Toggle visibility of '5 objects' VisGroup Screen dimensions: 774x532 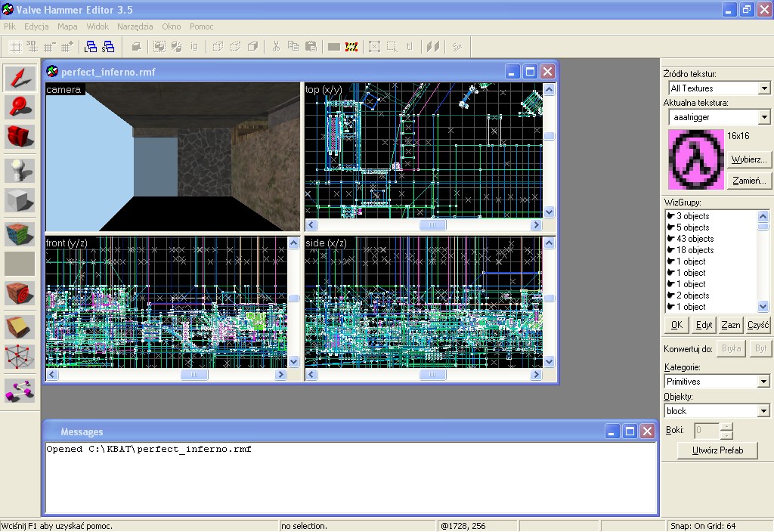pos(671,227)
